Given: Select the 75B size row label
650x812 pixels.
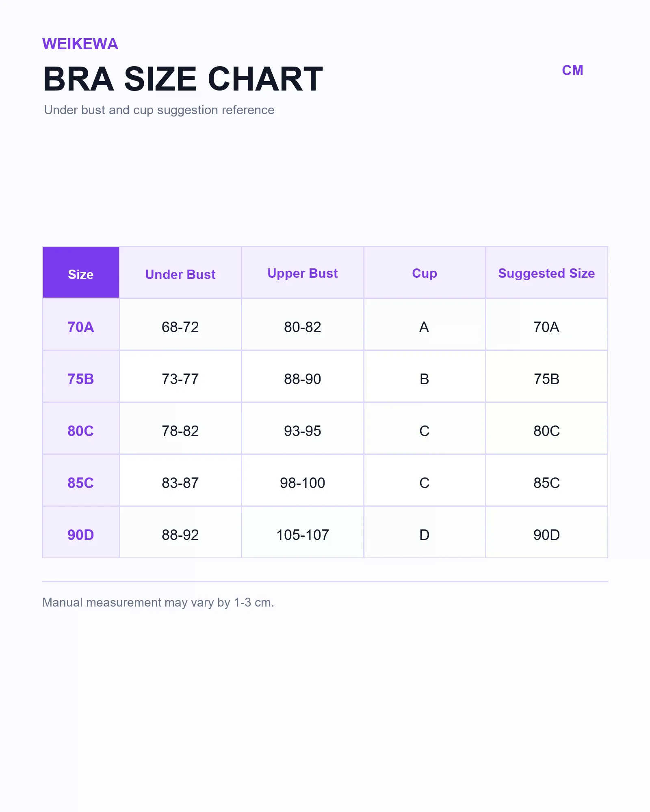Looking at the screenshot, I should [81, 376].
